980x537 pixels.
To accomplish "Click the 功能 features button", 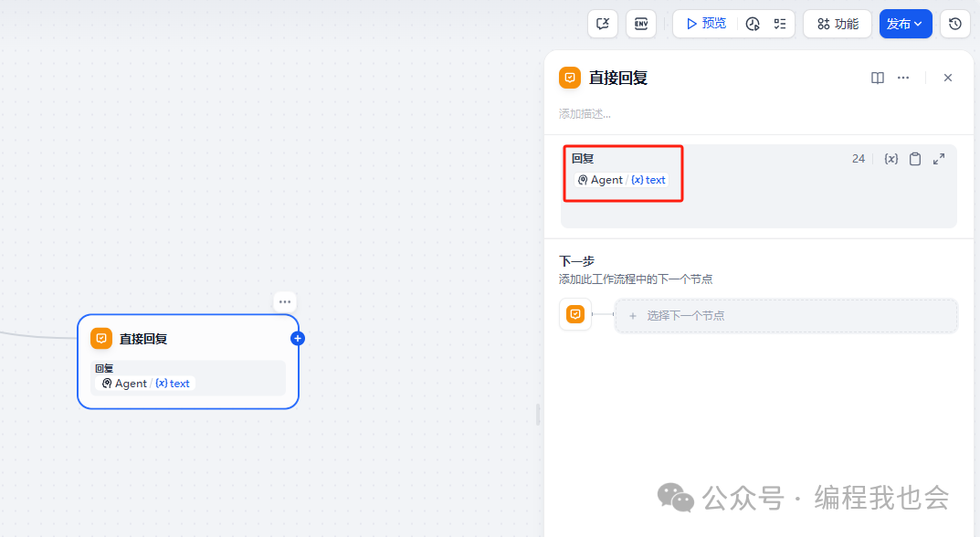I will click(838, 24).
